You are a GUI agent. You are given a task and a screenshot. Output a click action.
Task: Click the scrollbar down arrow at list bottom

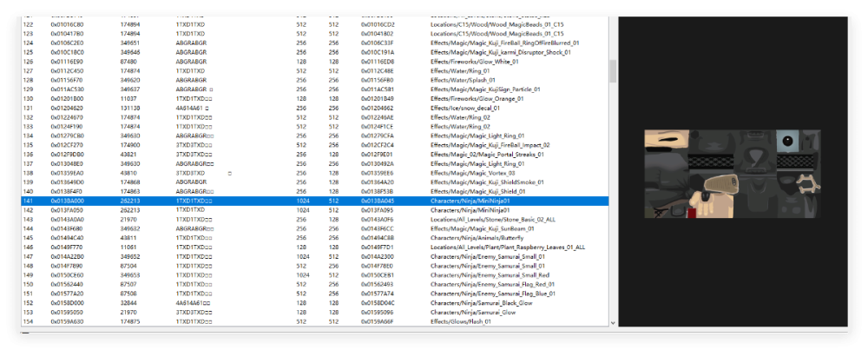tap(613, 322)
